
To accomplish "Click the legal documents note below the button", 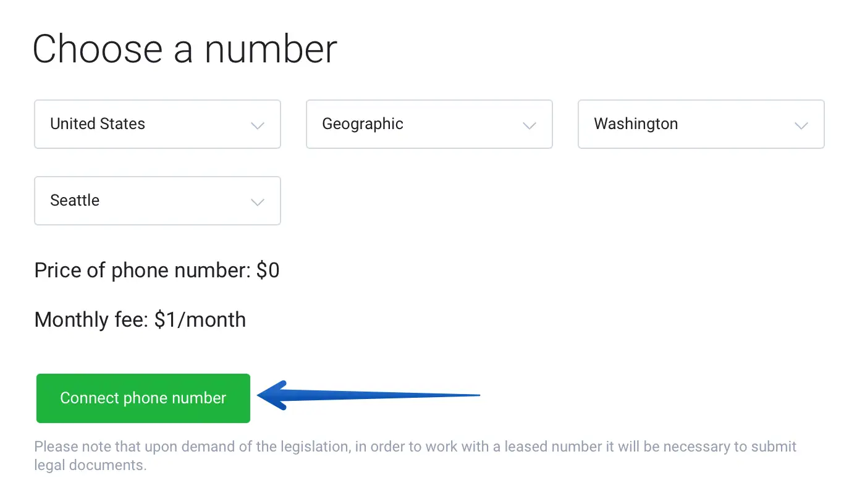I will click(x=415, y=456).
